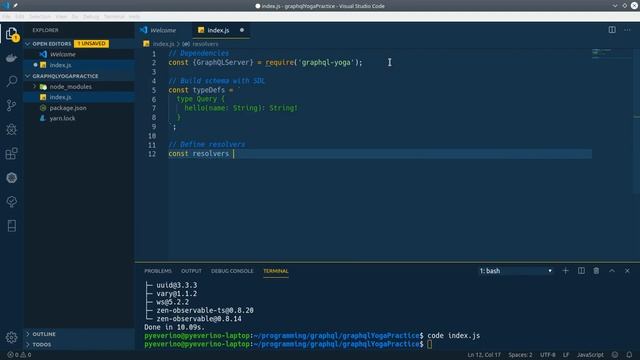This screenshot has width=640, height=360.
Task: Expand the Todos section
Action: pos(28,344)
